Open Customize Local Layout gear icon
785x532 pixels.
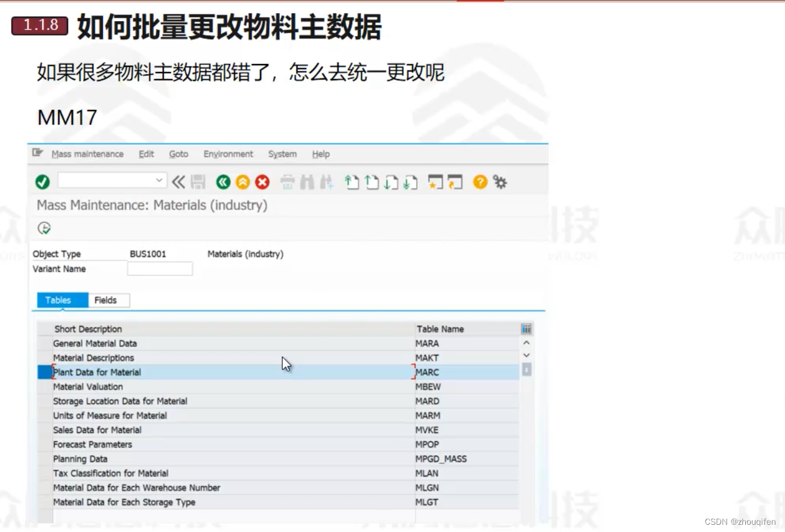point(500,181)
